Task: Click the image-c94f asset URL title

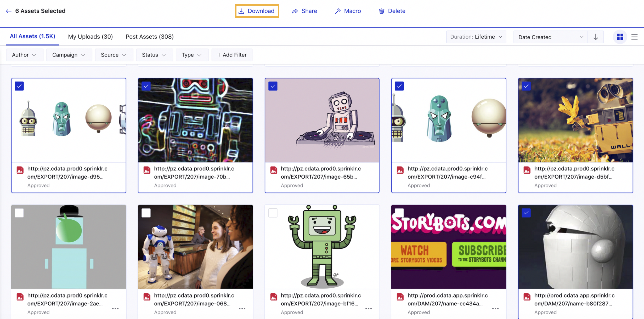Action: (447, 173)
